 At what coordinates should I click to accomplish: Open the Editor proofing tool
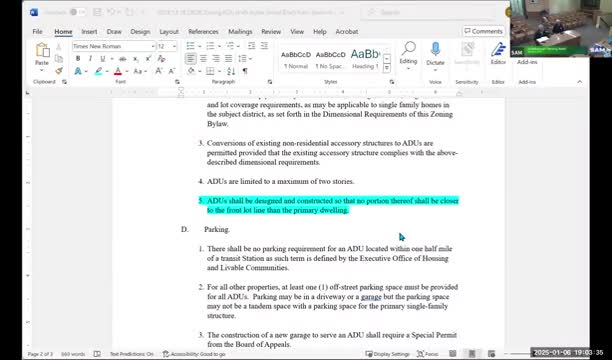pos(498,54)
